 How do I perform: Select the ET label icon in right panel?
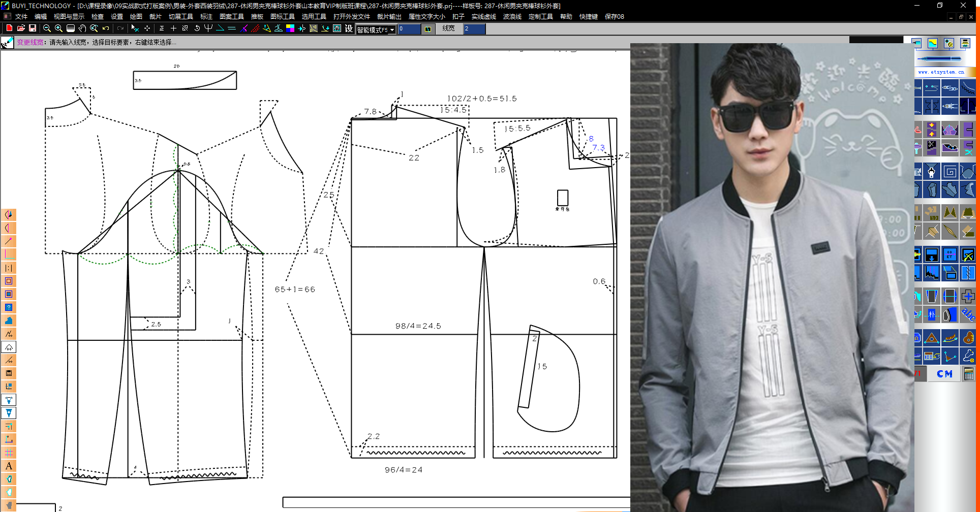[x=950, y=254]
